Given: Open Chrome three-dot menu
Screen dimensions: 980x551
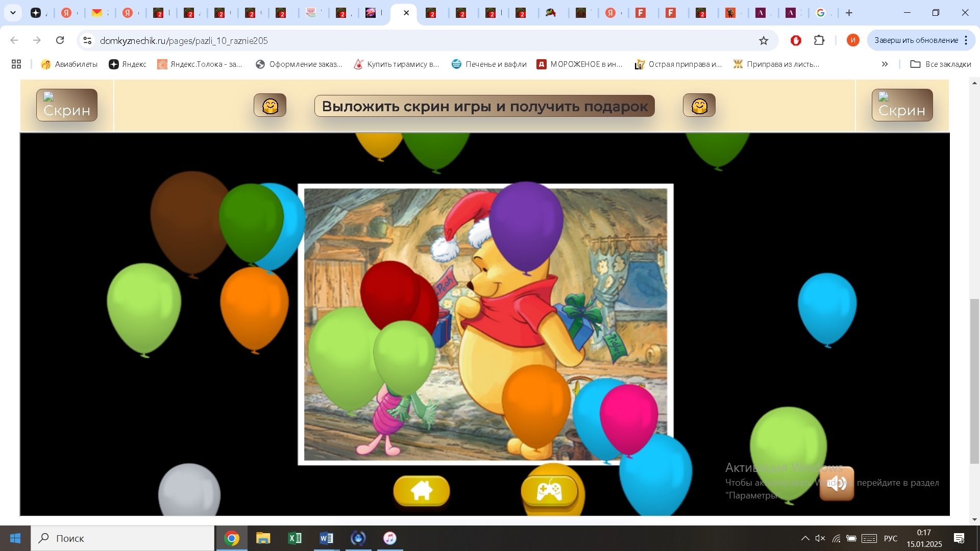Looking at the screenshot, I should pyautogui.click(x=966, y=40).
